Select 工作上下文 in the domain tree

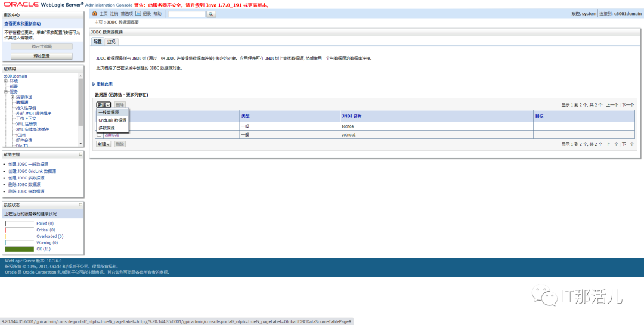click(x=26, y=118)
